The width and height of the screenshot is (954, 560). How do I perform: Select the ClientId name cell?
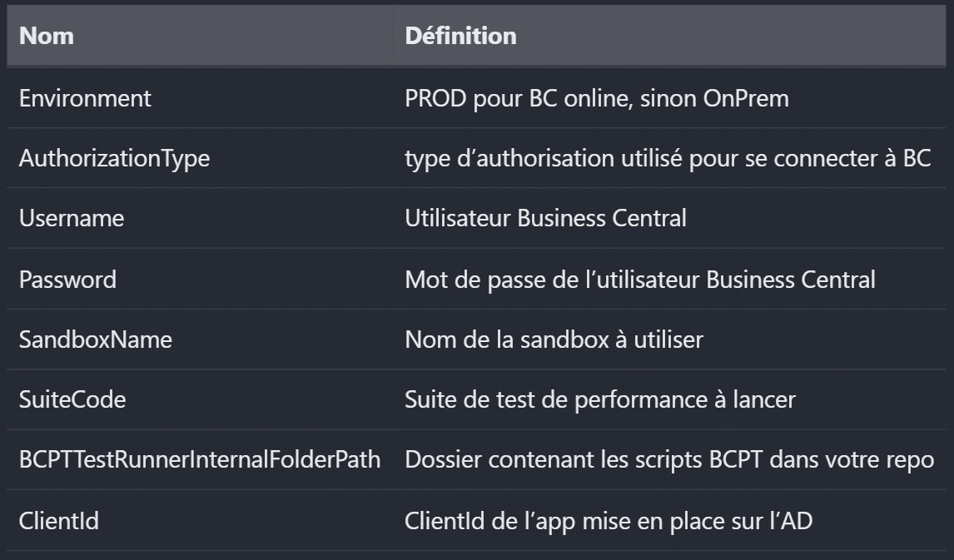(59, 521)
